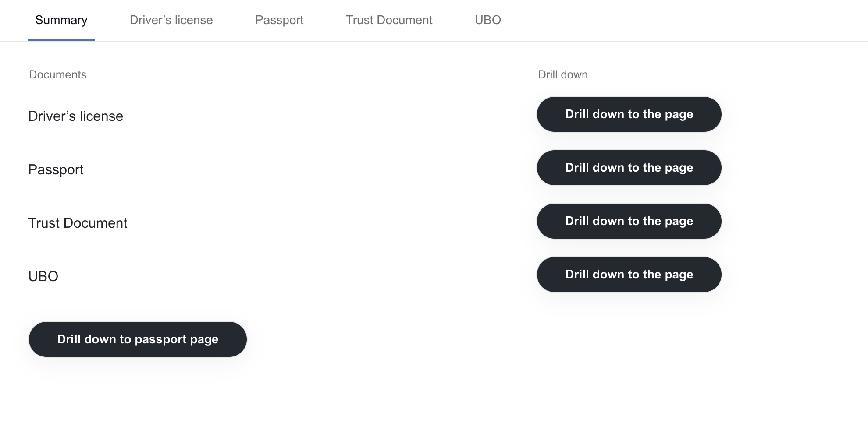
Task: Click the Documents column header
Action: [57, 74]
